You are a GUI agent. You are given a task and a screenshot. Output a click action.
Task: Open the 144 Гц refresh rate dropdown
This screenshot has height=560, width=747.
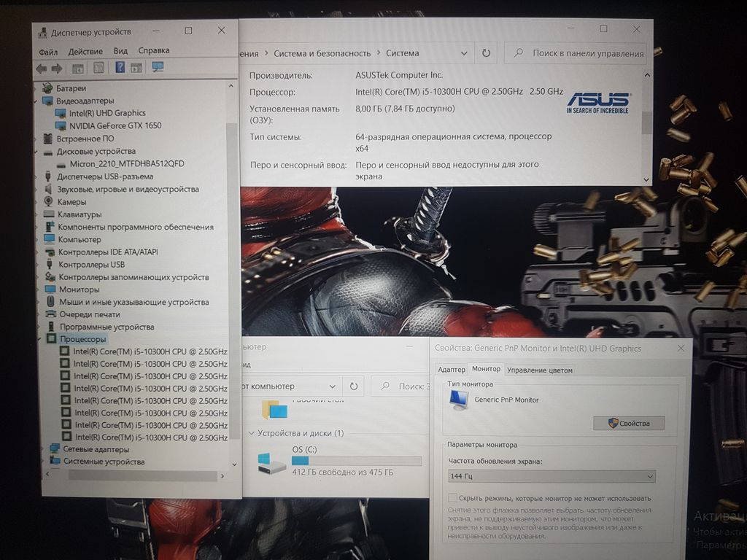pyautogui.click(x=551, y=476)
